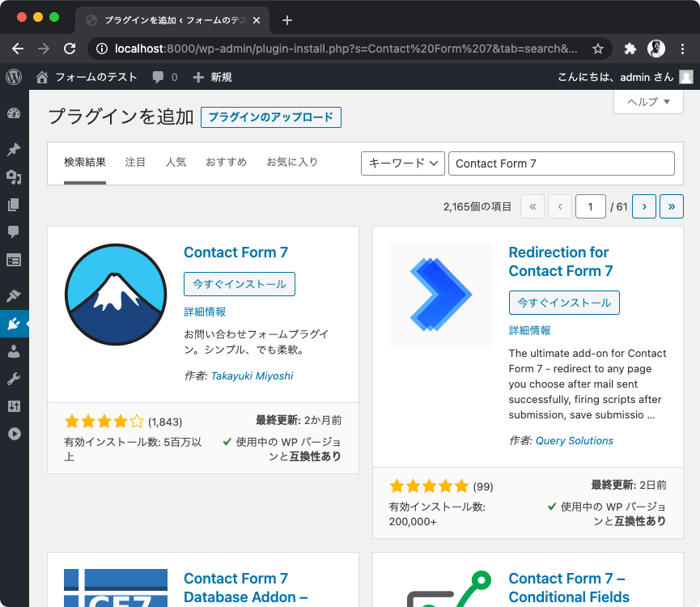The width and height of the screenshot is (700, 607).
Task: View site info icon in address bar
Action: (x=102, y=49)
